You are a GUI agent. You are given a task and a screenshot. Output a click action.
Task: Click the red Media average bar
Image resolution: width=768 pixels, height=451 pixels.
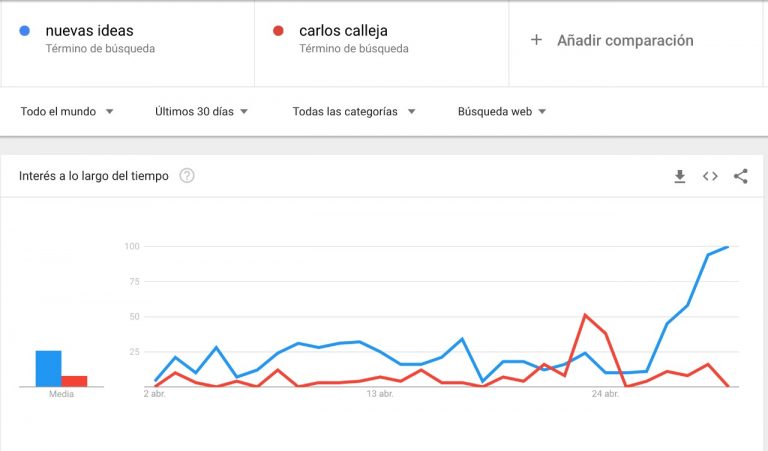click(74, 381)
